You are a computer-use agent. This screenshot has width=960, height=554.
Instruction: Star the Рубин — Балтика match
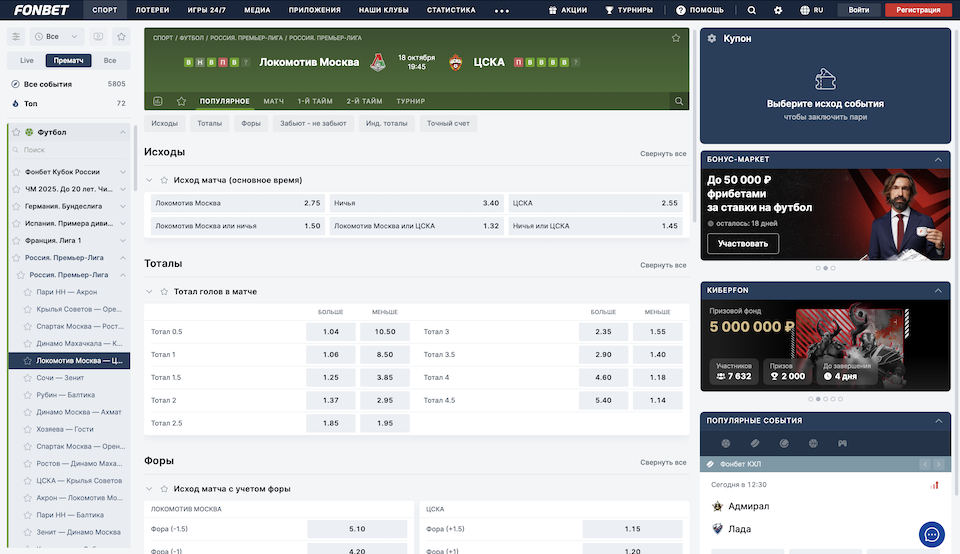tap(28, 395)
